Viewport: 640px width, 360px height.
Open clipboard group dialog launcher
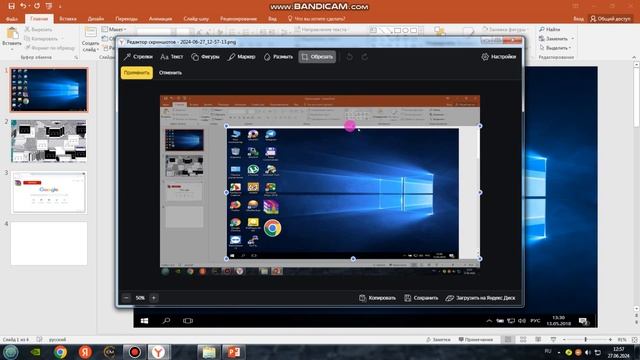pos(76,58)
